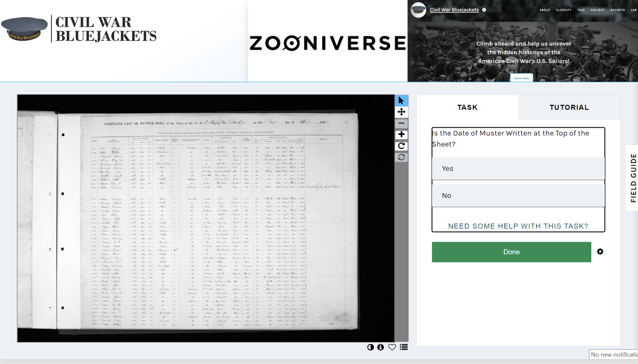
Task: Click the No new notifications box
Action: (614, 355)
